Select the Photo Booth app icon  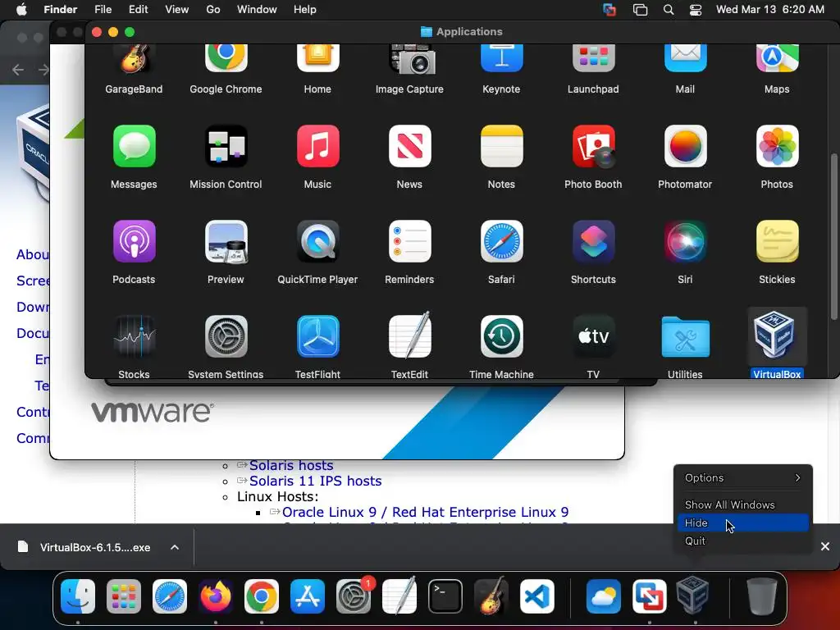pos(594,146)
